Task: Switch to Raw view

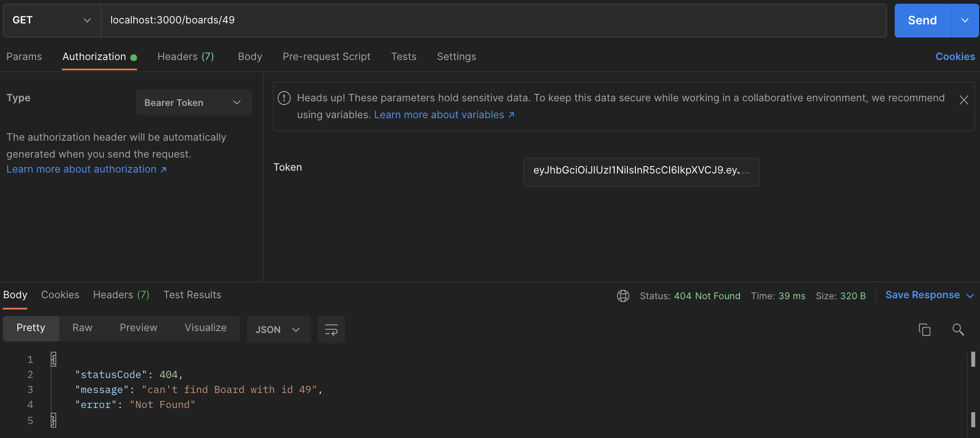Action: pos(83,328)
